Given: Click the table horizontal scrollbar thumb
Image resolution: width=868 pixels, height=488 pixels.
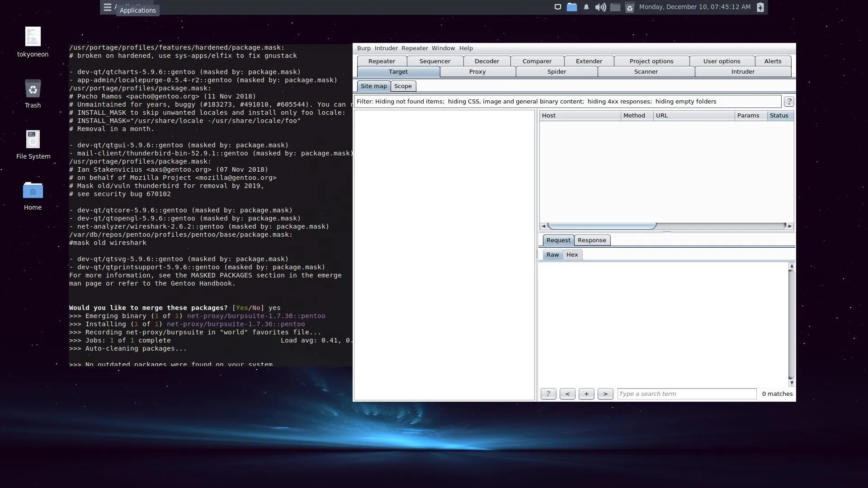Looking at the screenshot, I should click(602, 226).
